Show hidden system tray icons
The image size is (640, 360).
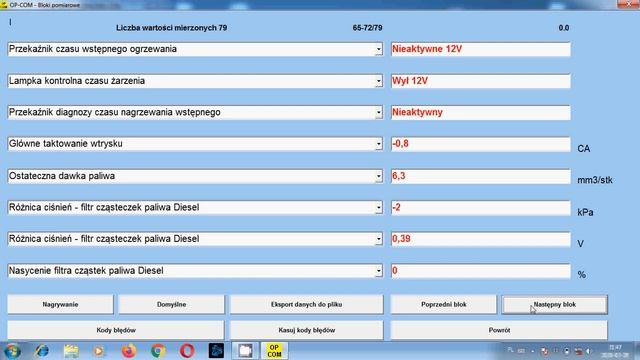532,351
